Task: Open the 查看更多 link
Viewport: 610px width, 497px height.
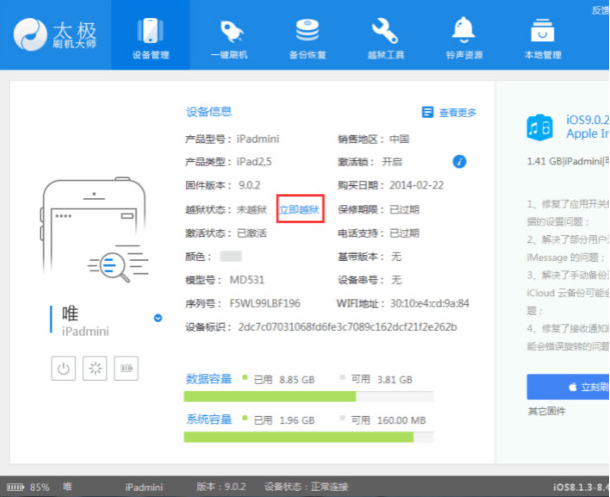Action: pyautogui.click(x=458, y=113)
